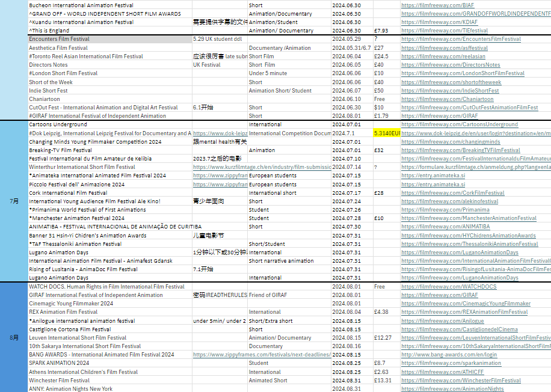Follow the ManchesterAnimationFestival link

(x=469, y=218)
